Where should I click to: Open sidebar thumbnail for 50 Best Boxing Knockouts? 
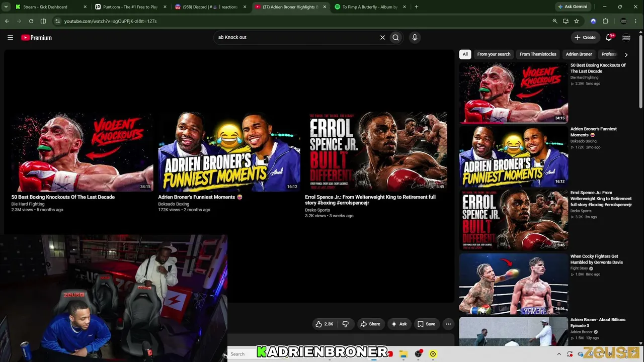(513, 92)
